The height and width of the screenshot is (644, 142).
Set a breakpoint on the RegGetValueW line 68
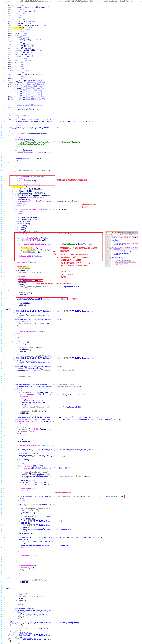tap(1, 138)
